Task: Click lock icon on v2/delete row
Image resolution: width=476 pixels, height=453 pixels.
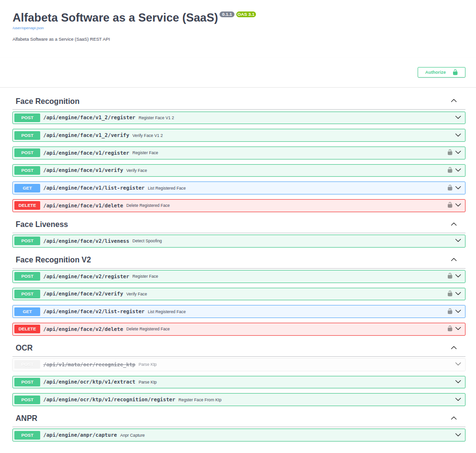Action: point(450,328)
